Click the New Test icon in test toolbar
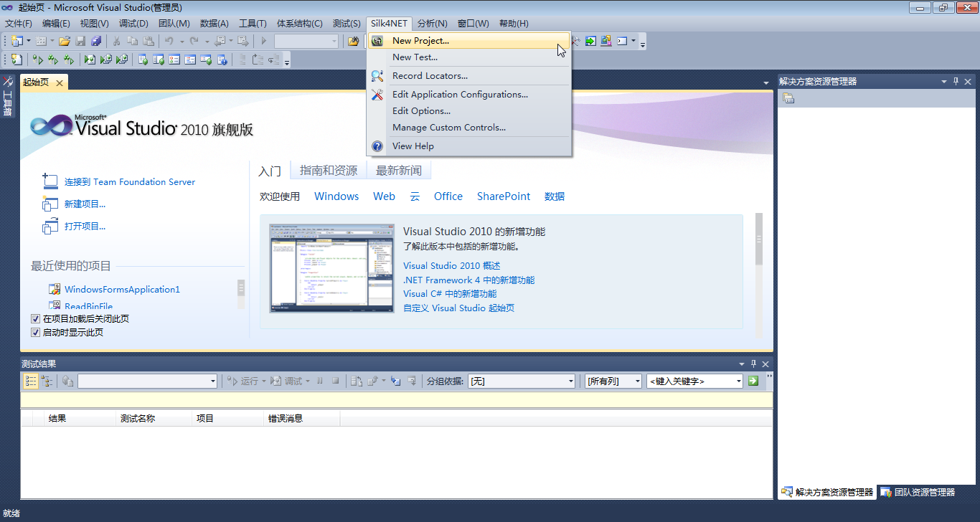 [x=17, y=60]
